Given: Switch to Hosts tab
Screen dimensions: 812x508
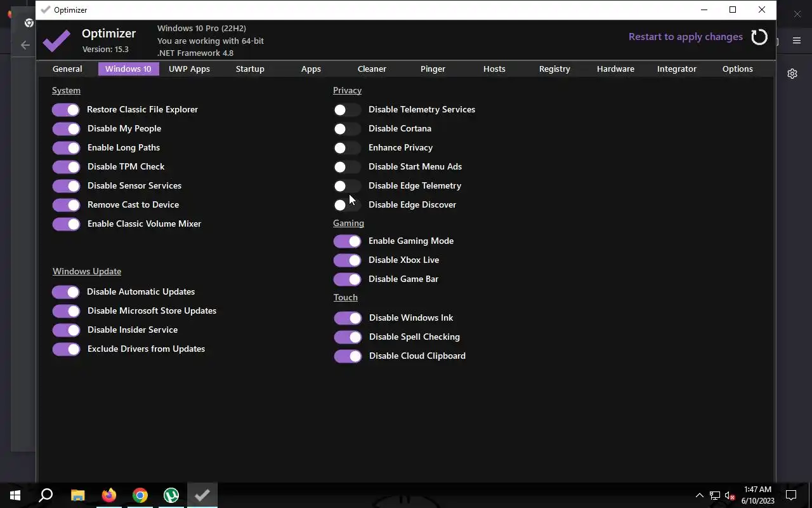Looking at the screenshot, I should [494, 69].
